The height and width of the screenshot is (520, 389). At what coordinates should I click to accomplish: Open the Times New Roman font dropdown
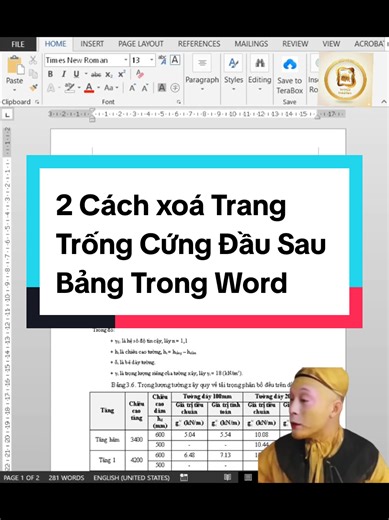[x=125, y=60]
